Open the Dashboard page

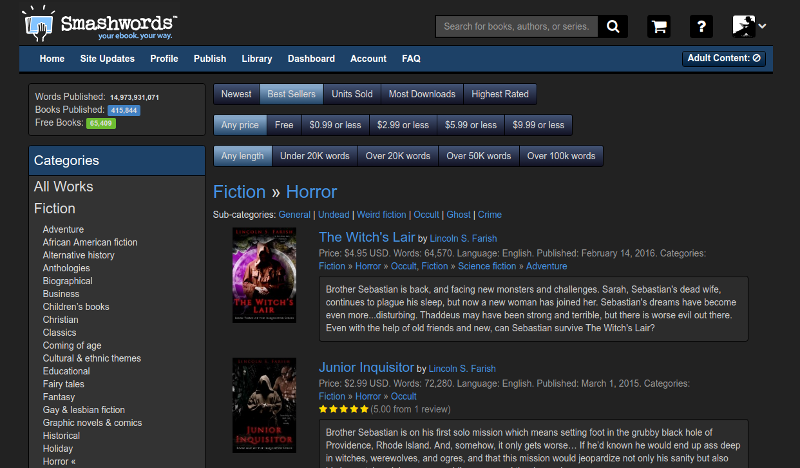tap(311, 59)
